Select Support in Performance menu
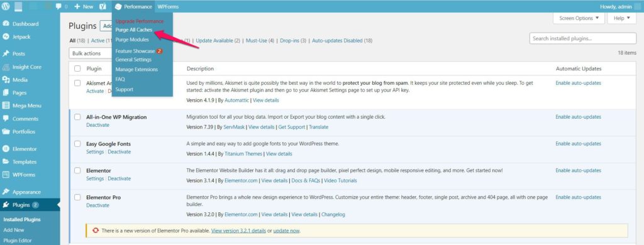 click(x=124, y=89)
